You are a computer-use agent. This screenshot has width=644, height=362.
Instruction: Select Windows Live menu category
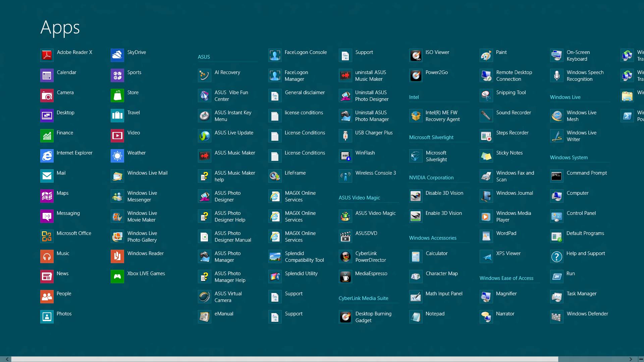[x=565, y=97]
